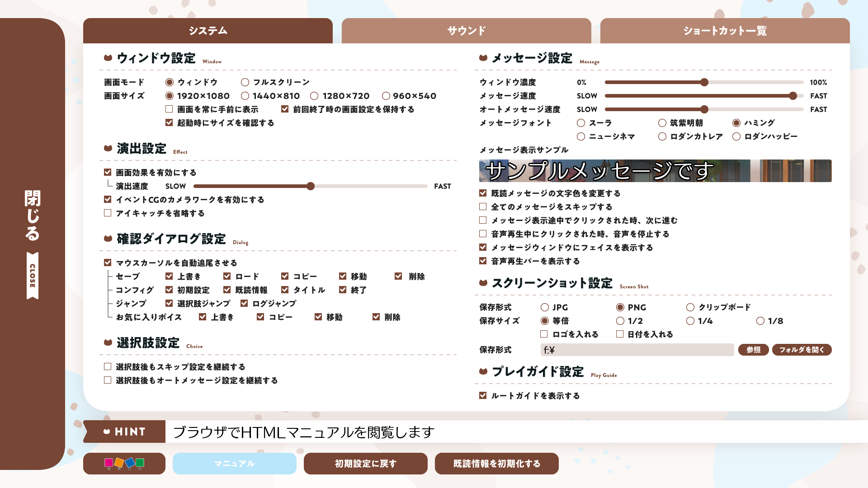
Task: Select 1440×810 screen size
Action: point(245,96)
